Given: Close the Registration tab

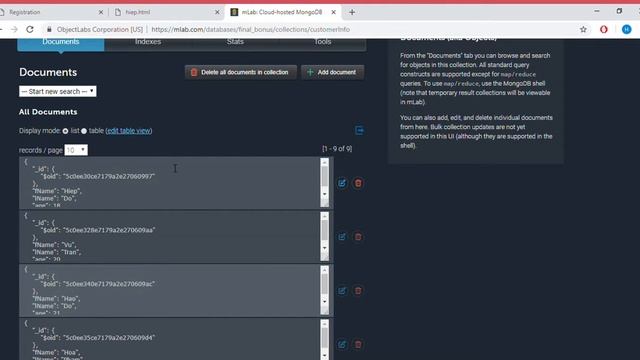Looking at the screenshot, I should click(x=101, y=12).
